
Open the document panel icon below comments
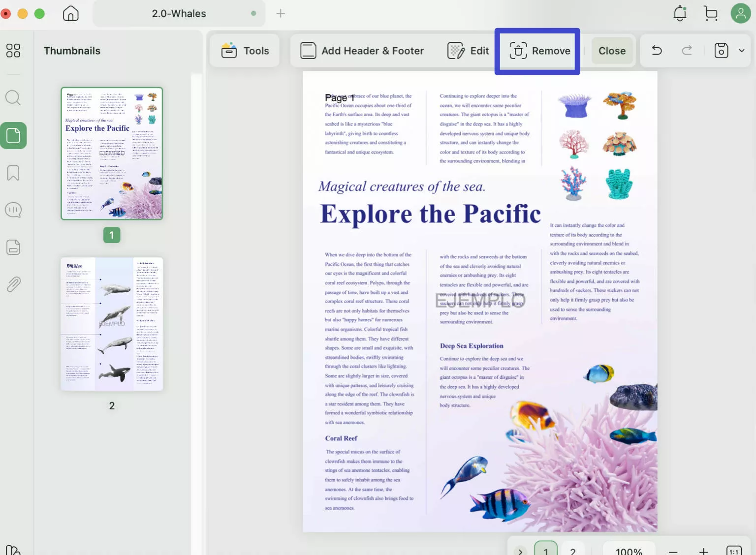pyautogui.click(x=13, y=247)
